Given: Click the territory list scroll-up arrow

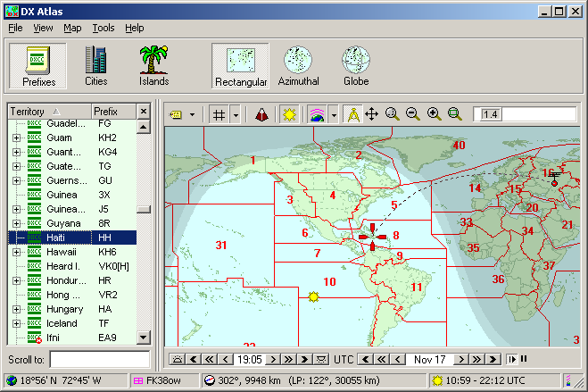Looking at the screenshot, I should pyautogui.click(x=144, y=127).
